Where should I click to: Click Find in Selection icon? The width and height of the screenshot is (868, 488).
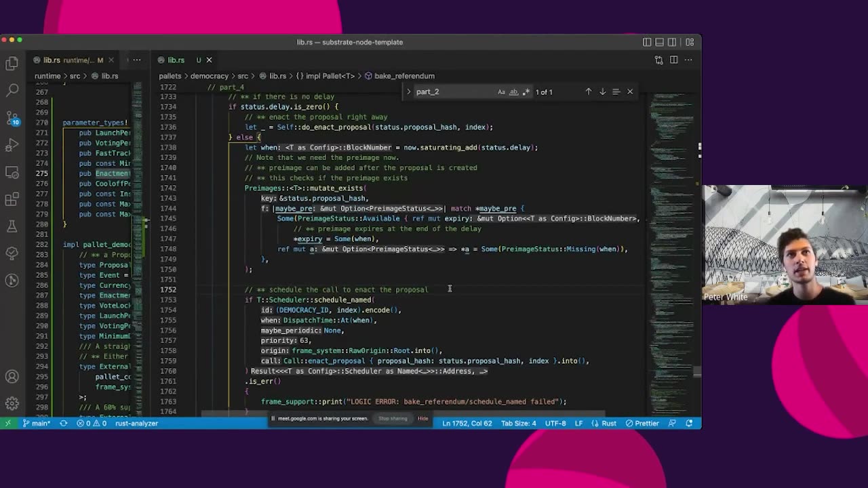point(616,91)
